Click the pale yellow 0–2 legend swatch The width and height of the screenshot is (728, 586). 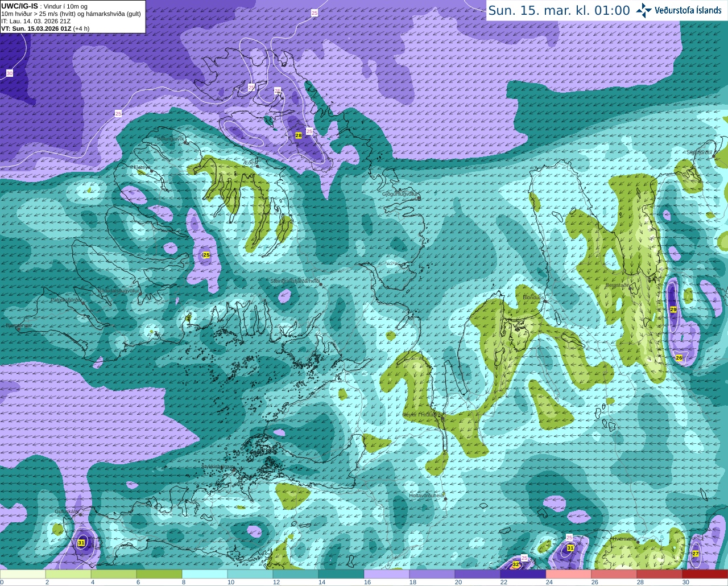pyautogui.click(x=23, y=574)
